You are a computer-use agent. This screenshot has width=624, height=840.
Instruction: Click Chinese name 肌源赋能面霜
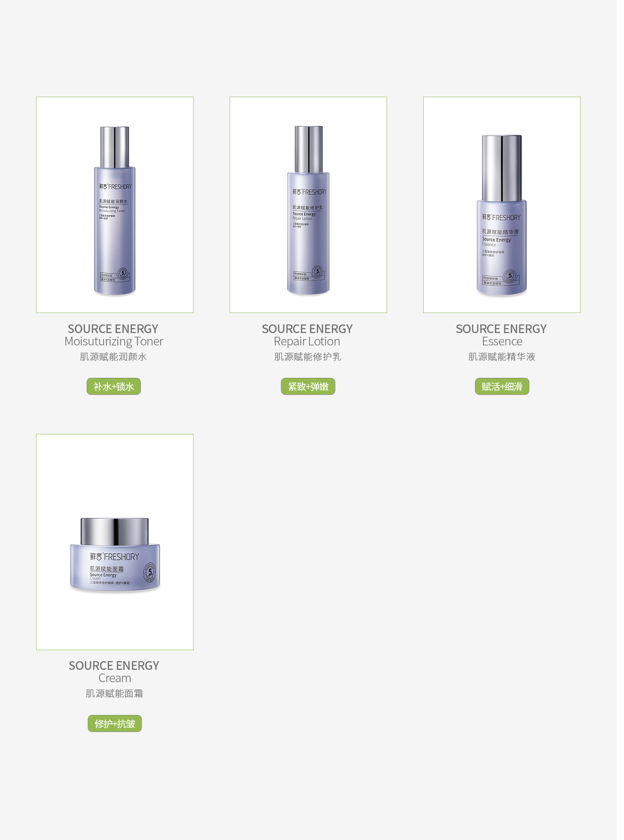(115, 694)
